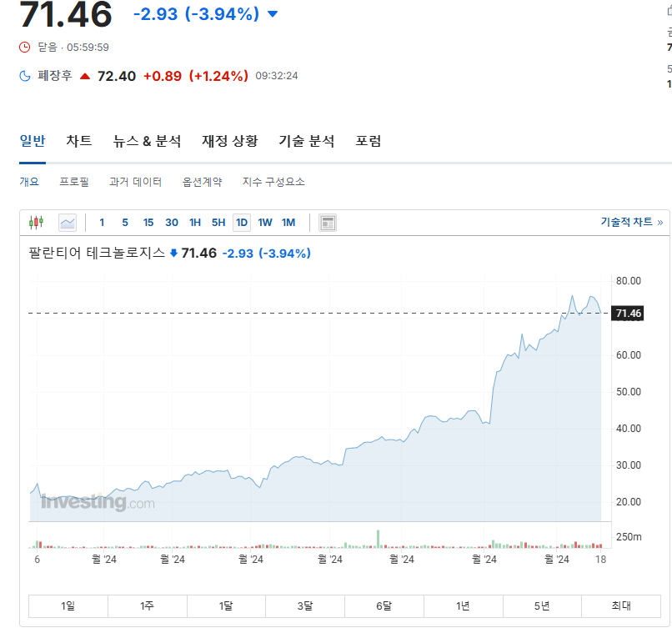The image size is (672, 633).
Task: Click the after-hours change +0.89 (+1.24%)
Action: [x=195, y=76]
